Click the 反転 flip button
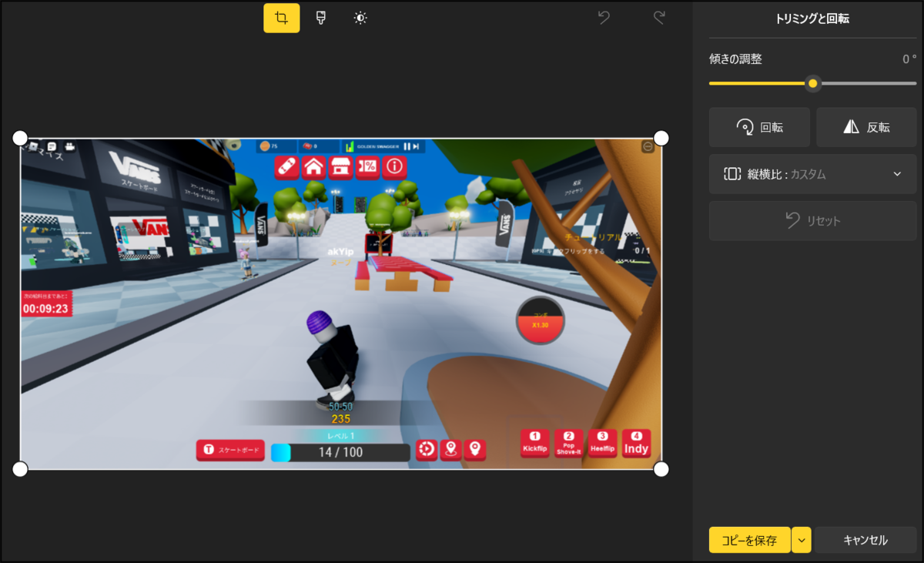Screen dimensions: 924x563 (x=866, y=127)
